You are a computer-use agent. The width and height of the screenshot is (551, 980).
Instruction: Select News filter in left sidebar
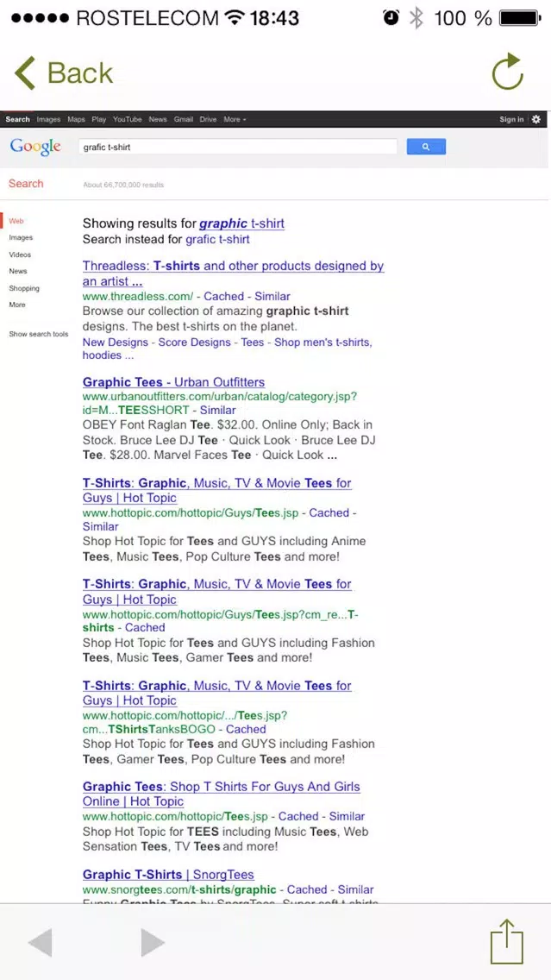coord(18,271)
